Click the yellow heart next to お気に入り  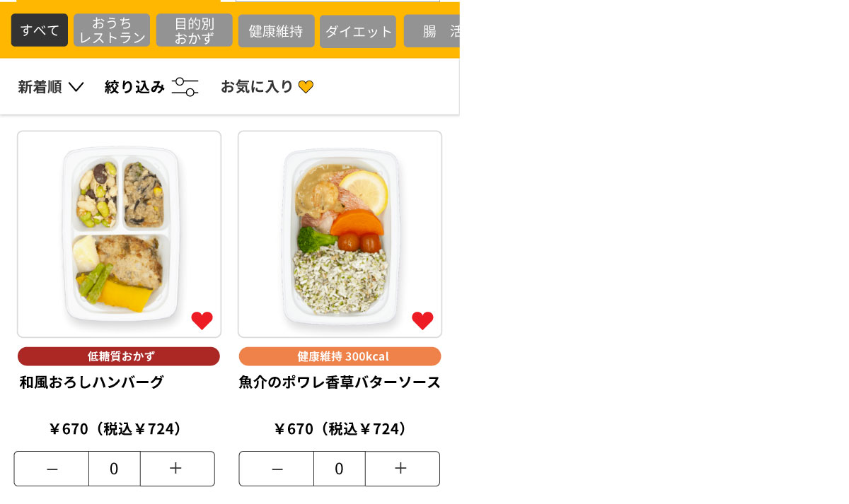(x=306, y=87)
